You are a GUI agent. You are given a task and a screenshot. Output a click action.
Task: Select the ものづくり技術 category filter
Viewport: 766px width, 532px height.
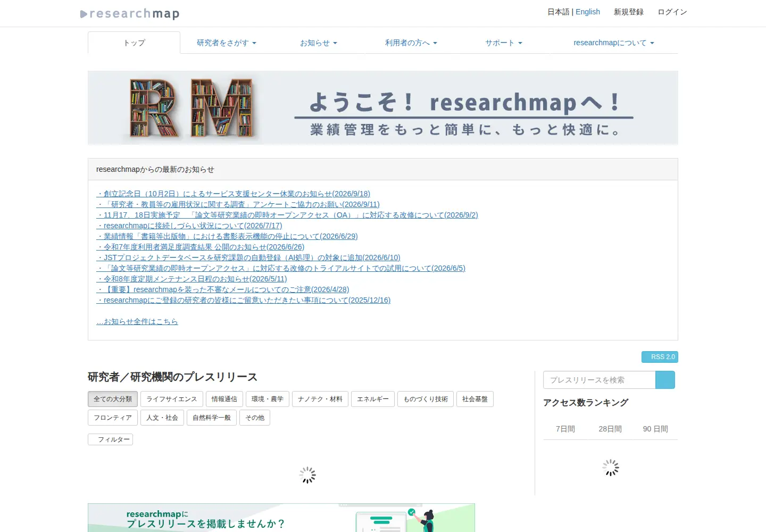pyautogui.click(x=426, y=399)
